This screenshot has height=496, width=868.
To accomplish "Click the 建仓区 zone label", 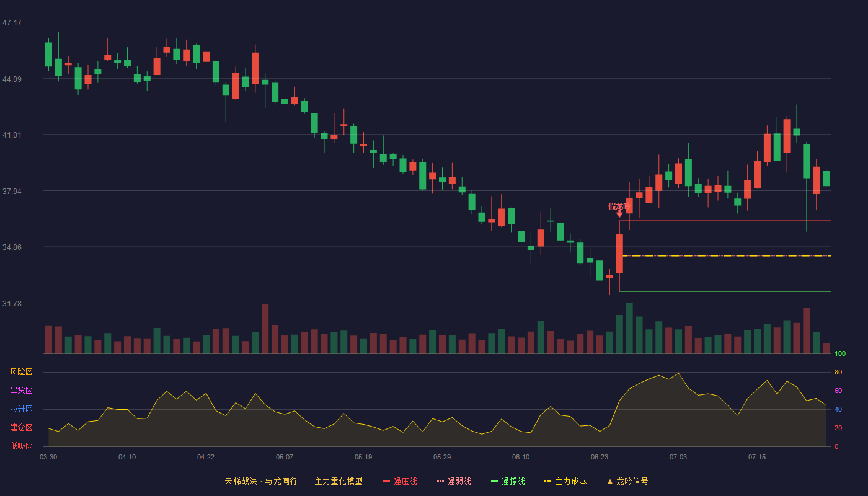I will (21, 428).
